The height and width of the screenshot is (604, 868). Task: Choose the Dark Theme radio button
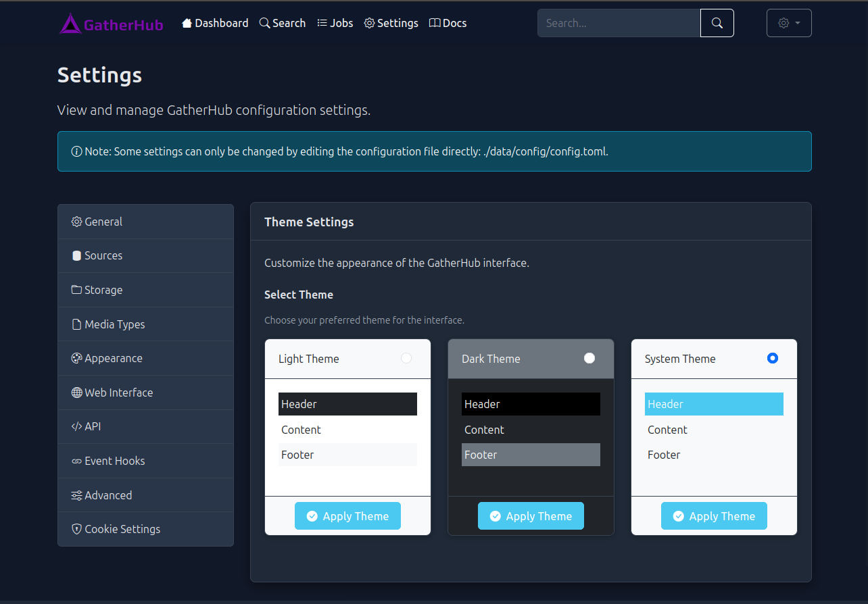click(589, 358)
